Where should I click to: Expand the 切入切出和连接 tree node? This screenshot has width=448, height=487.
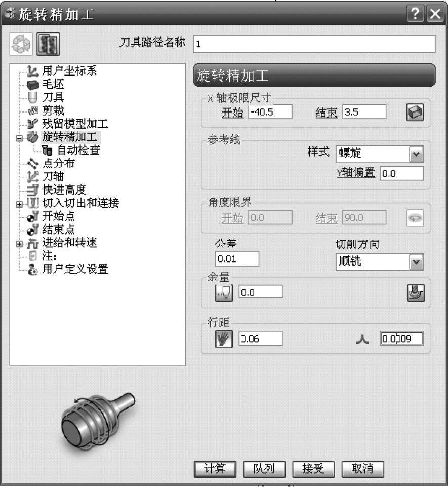(x=19, y=204)
